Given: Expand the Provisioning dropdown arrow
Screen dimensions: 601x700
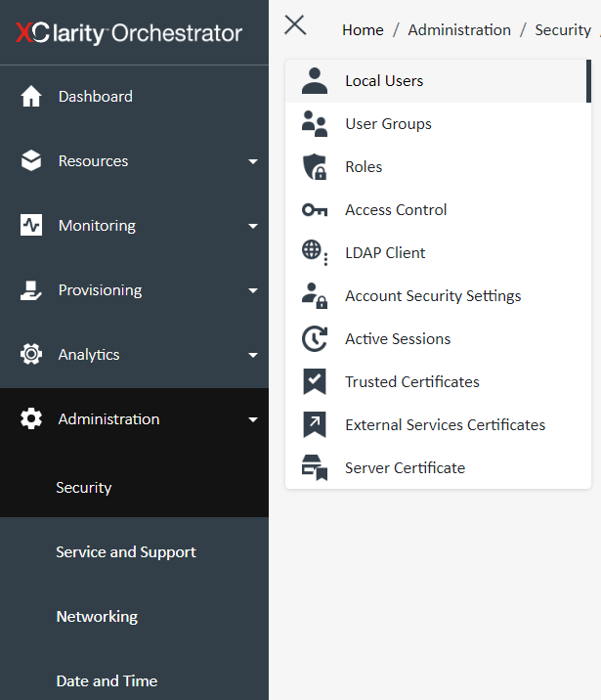Looking at the screenshot, I should pos(253,290).
